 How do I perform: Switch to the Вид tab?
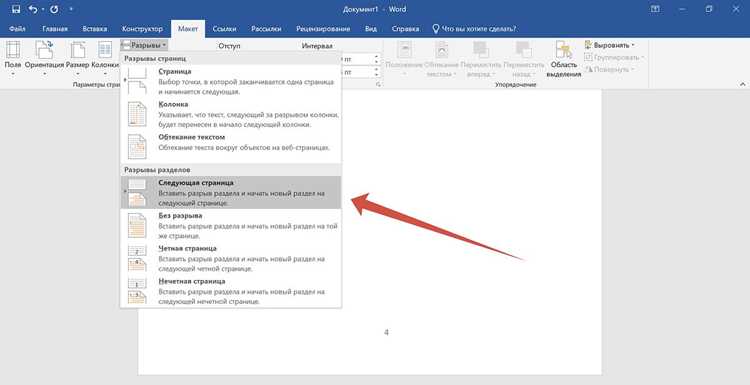tap(371, 29)
